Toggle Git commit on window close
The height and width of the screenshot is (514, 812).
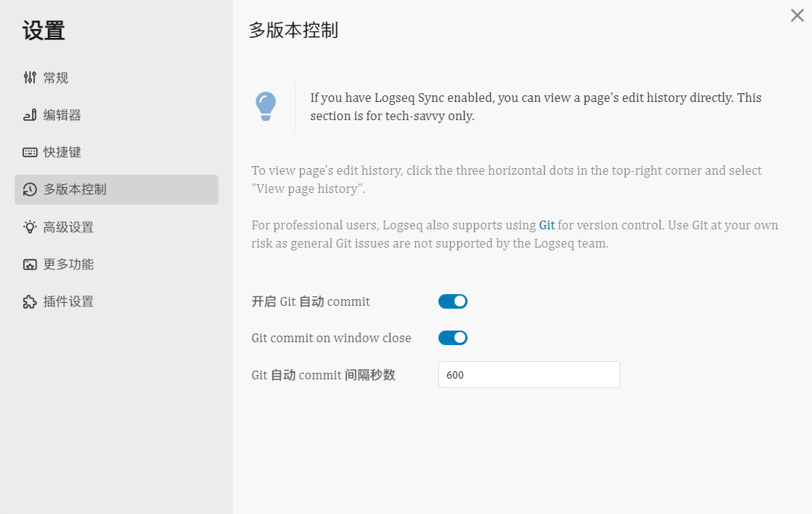pyautogui.click(x=453, y=337)
